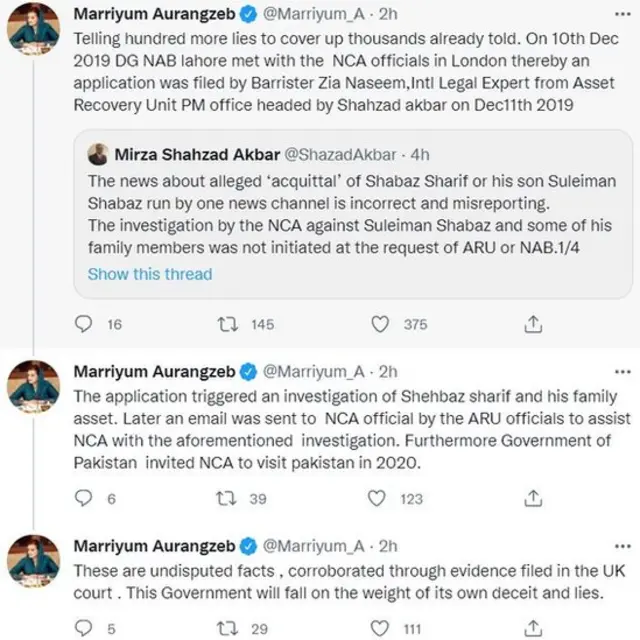Share the last tweet about undisputed facts
Viewport: 640px width, 640px height.
click(x=533, y=627)
